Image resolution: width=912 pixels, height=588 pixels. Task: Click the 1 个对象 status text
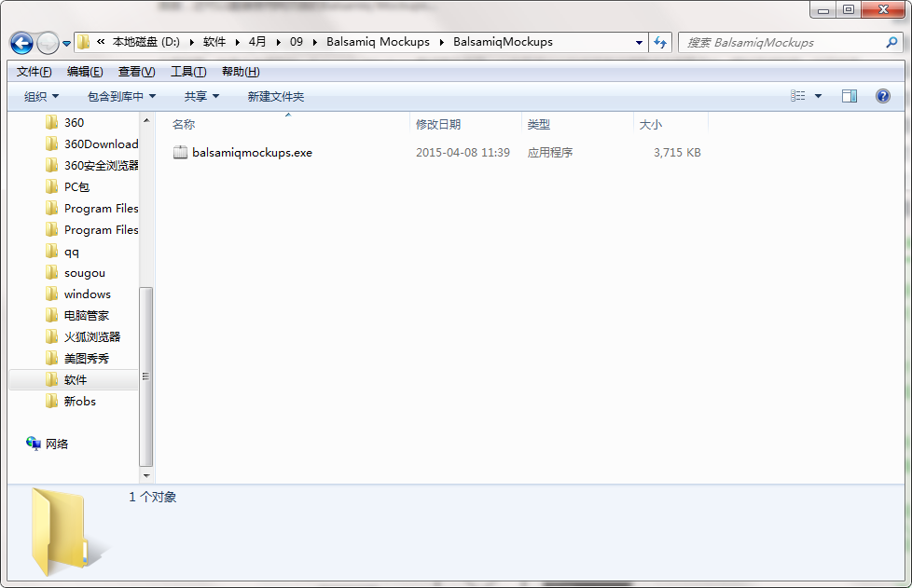[152, 498]
